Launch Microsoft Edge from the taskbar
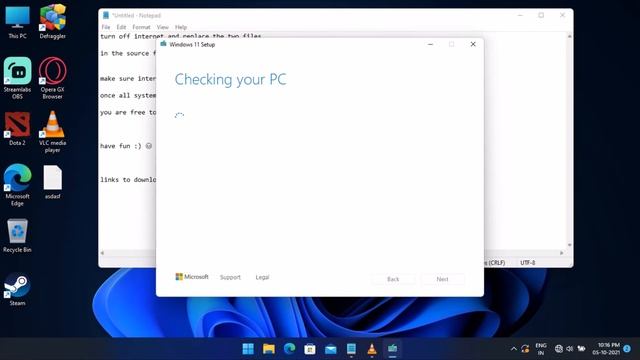The image size is (640, 360). tap(289, 349)
